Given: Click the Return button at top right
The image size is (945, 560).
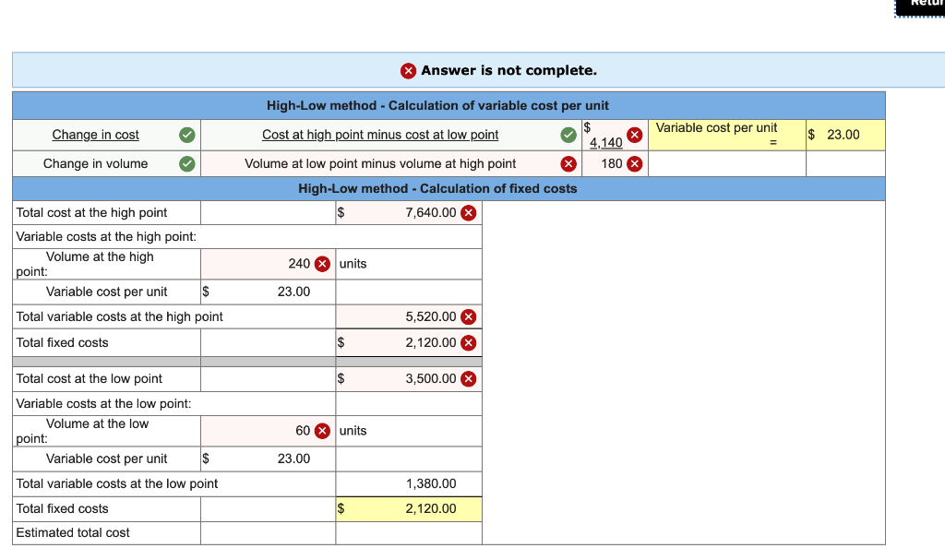Looking at the screenshot, I should 918,6.
